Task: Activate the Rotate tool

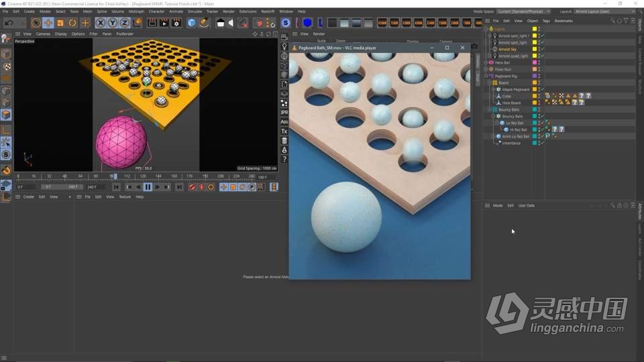Action: coord(72,23)
